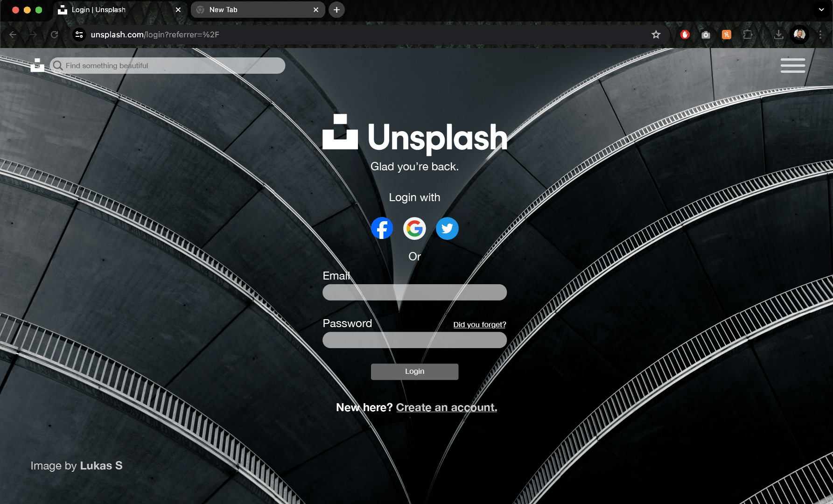Follow the Did you forget? link
Screen dimensions: 833x504
480,324
